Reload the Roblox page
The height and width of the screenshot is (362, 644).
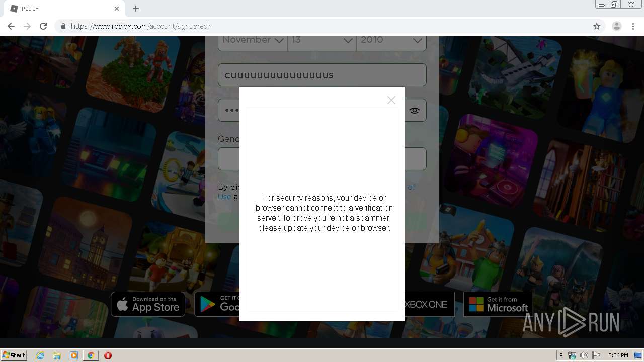pyautogui.click(x=43, y=26)
